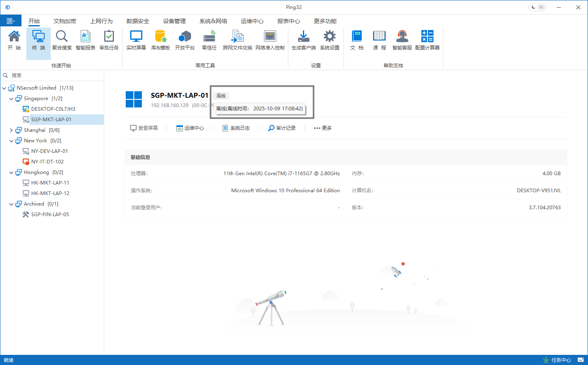
Task: Open the 报表中心 ribbon tab
Action: coord(288,21)
